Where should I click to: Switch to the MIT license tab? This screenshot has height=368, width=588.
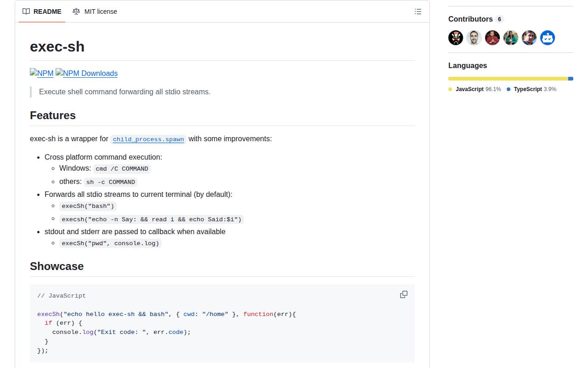95,11
